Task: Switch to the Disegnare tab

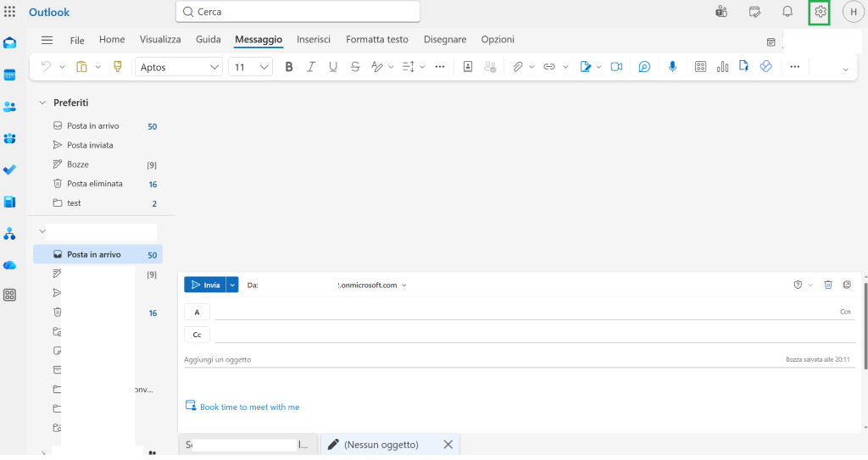Action: (445, 39)
